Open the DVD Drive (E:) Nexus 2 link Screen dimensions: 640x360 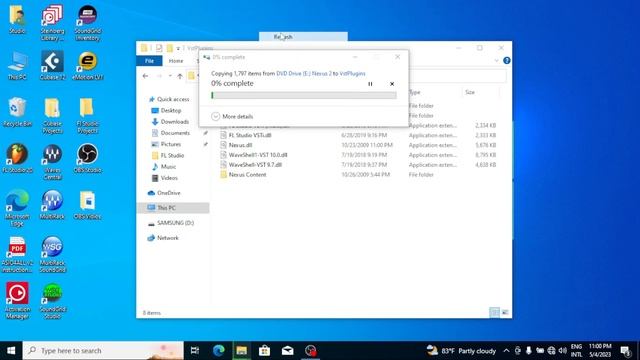[304, 73]
